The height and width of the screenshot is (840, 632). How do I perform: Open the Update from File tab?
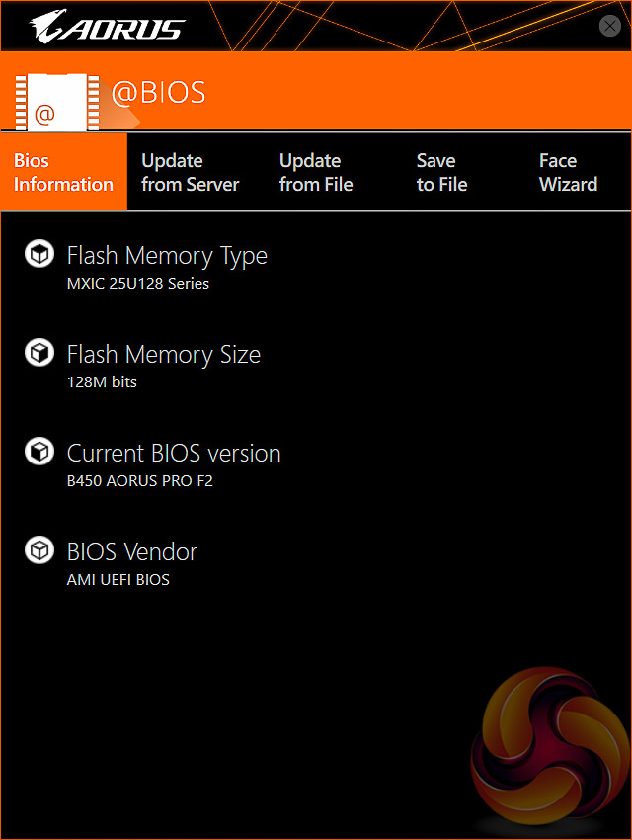pos(316,173)
